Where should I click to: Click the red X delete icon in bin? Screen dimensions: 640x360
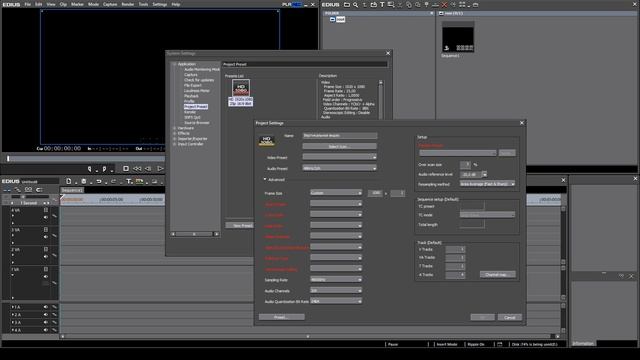pos(444,5)
